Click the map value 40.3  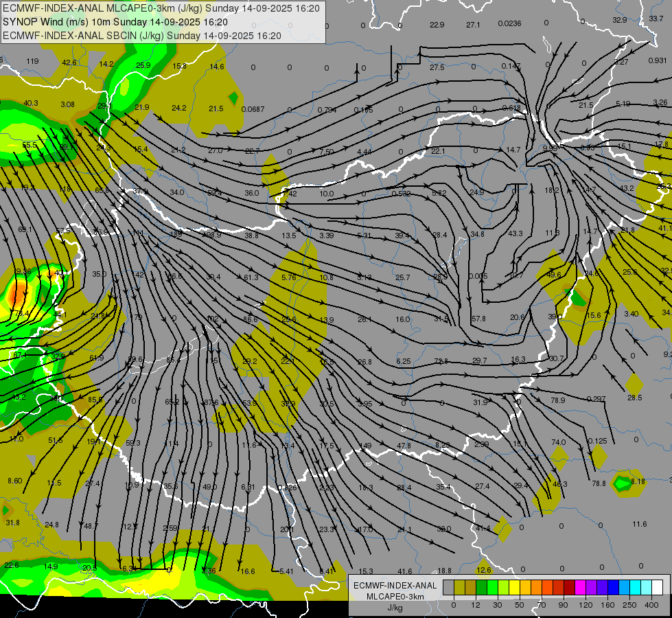[x=31, y=103]
